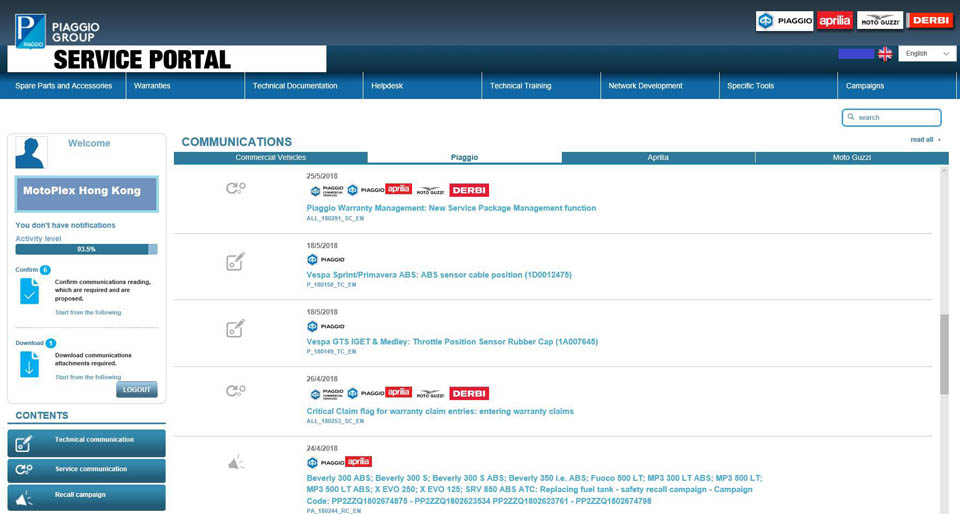The width and height of the screenshot is (960, 514).
Task: Open 'Start from the following' under Download
Action: click(88, 377)
